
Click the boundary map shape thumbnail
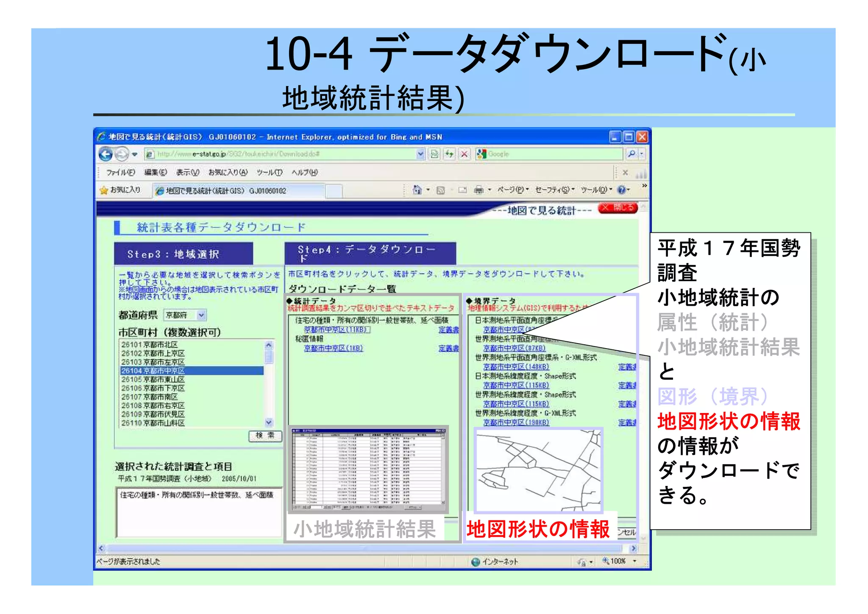tap(538, 470)
